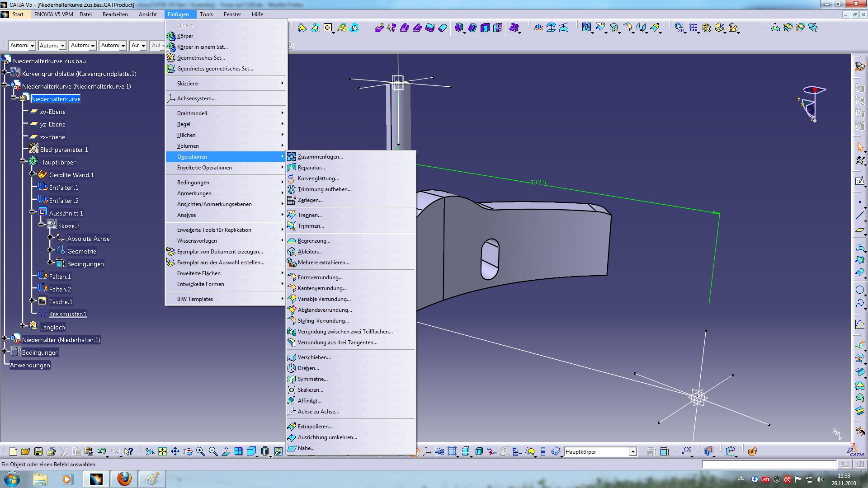Click the New document icon
The width and height of the screenshot is (868, 488).
point(13,451)
